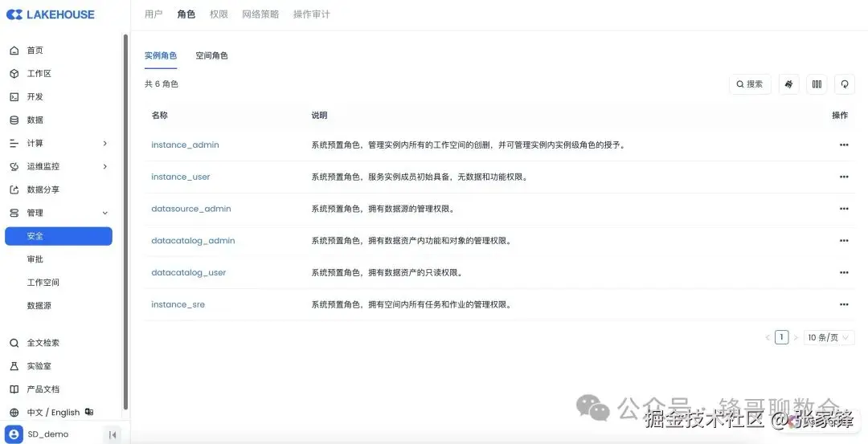The image size is (868, 444).
Task: Click the clear filter broom icon
Action: [789, 84]
